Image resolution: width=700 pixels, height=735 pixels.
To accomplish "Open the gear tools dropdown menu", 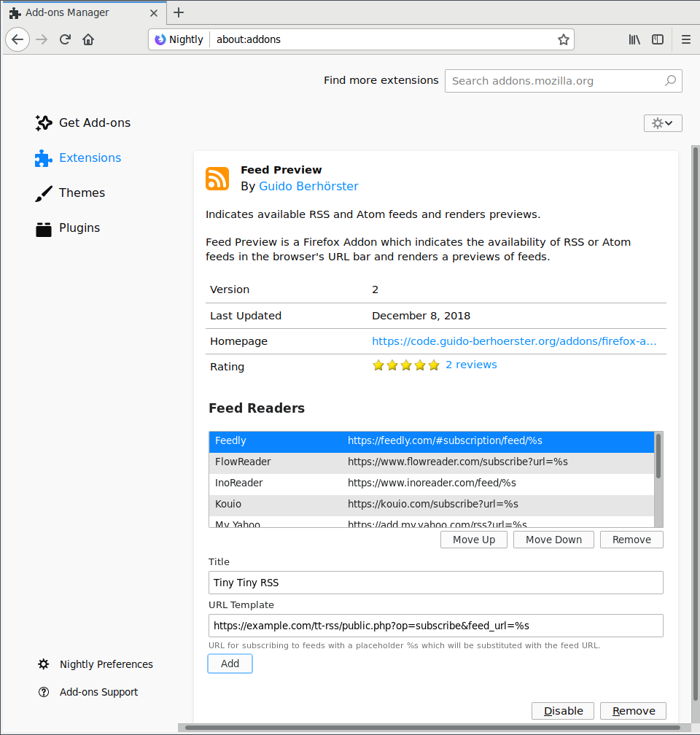I will click(663, 123).
